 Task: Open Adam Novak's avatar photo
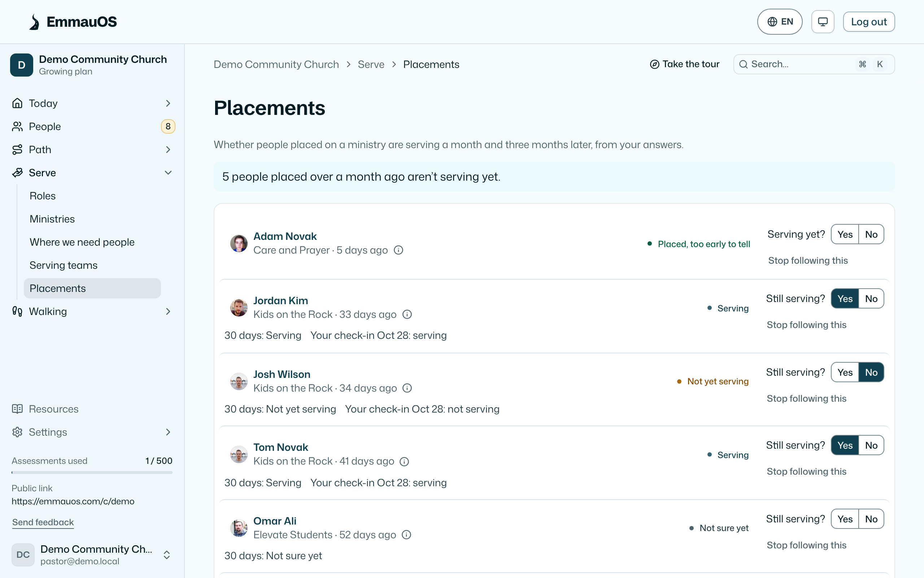coord(239,243)
